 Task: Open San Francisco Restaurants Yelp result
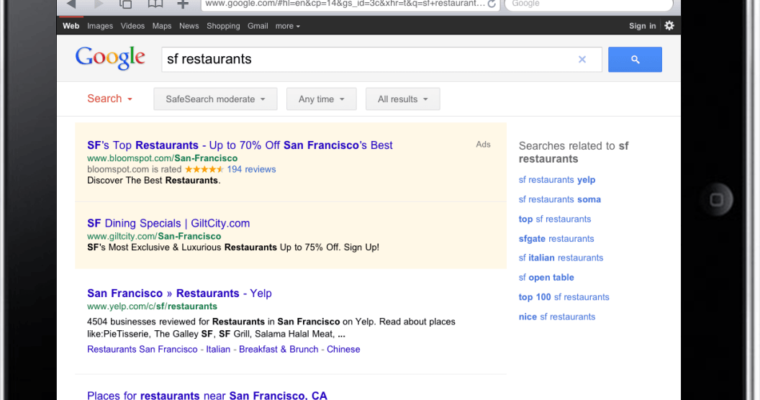(x=179, y=293)
